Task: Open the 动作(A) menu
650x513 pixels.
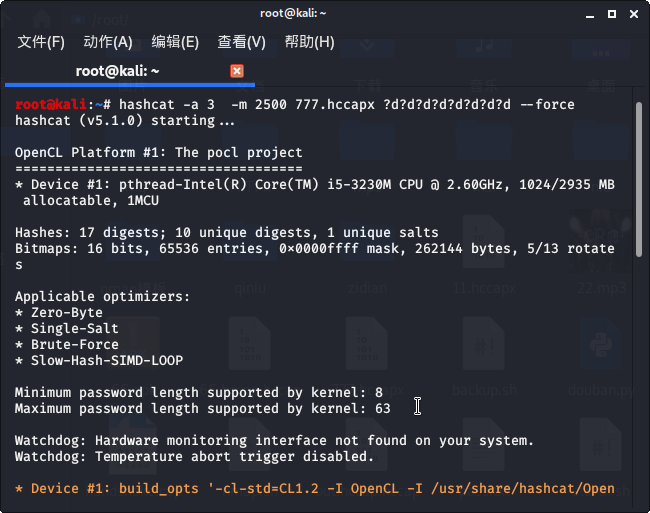Action: coord(108,42)
